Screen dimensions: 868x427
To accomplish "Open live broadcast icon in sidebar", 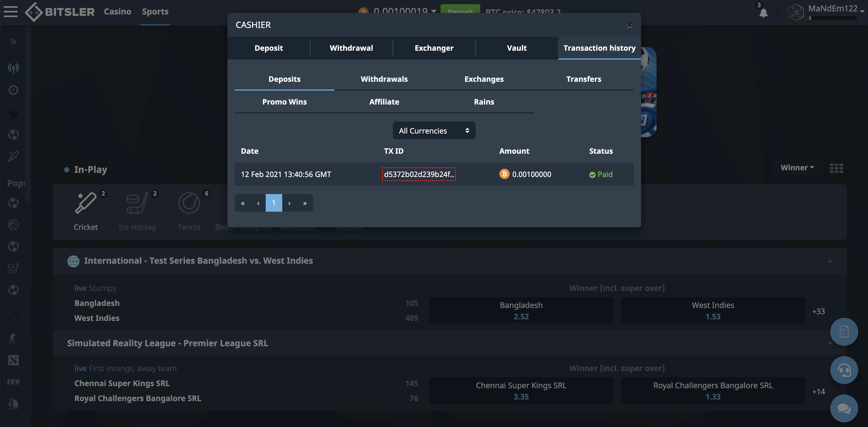I will click(13, 68).
